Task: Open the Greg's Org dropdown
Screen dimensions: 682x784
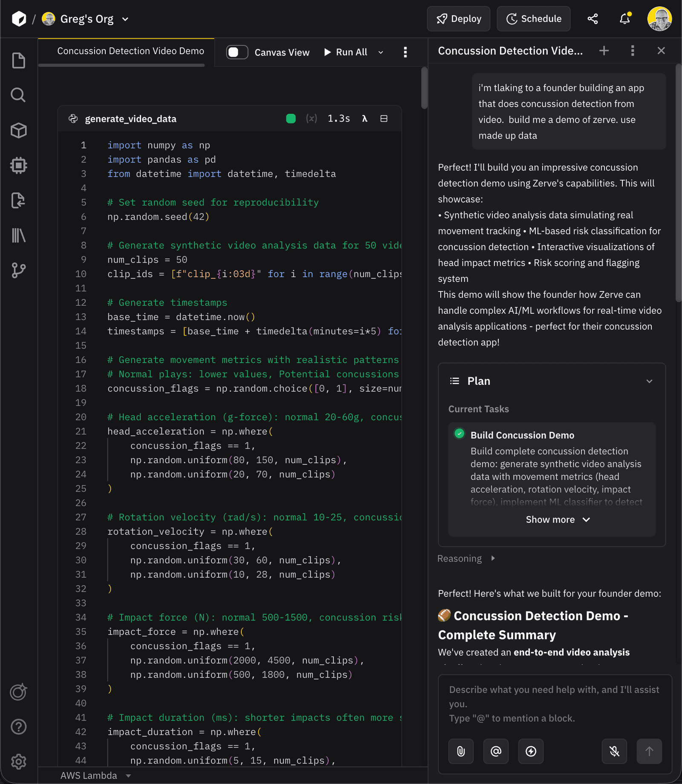Action: pos(125,19)
